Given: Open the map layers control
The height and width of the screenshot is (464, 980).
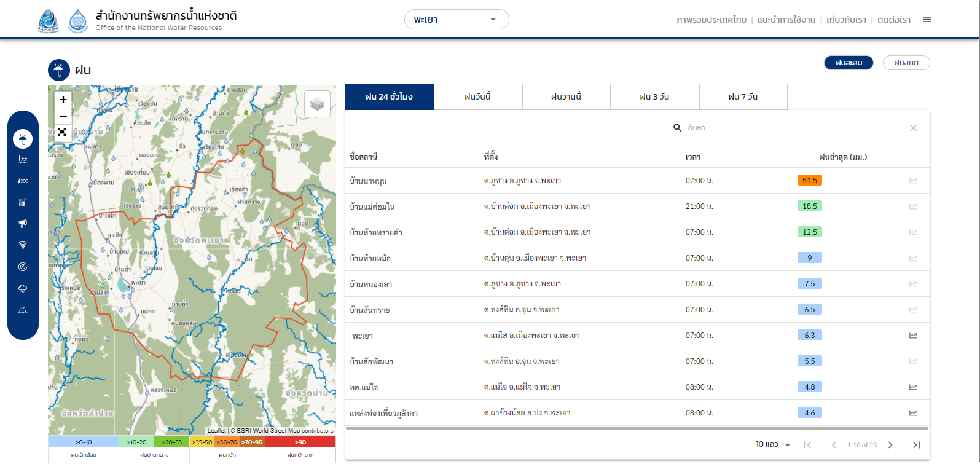Looking at the screenshot, I should 317,104.
